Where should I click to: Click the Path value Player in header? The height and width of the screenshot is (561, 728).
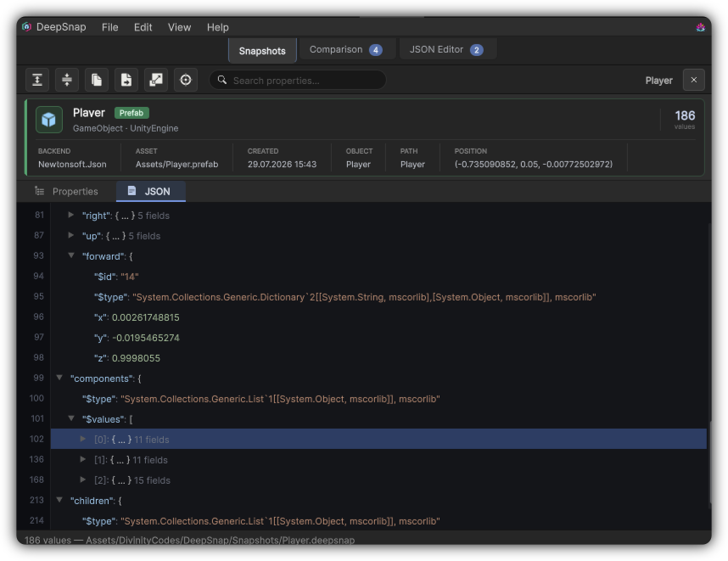(x=412, y=165)
